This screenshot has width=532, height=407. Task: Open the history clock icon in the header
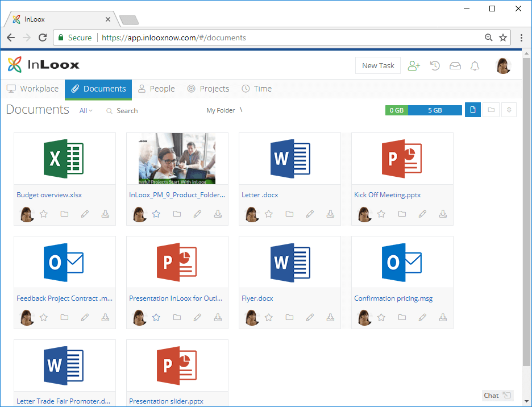(x=435, y=65)
